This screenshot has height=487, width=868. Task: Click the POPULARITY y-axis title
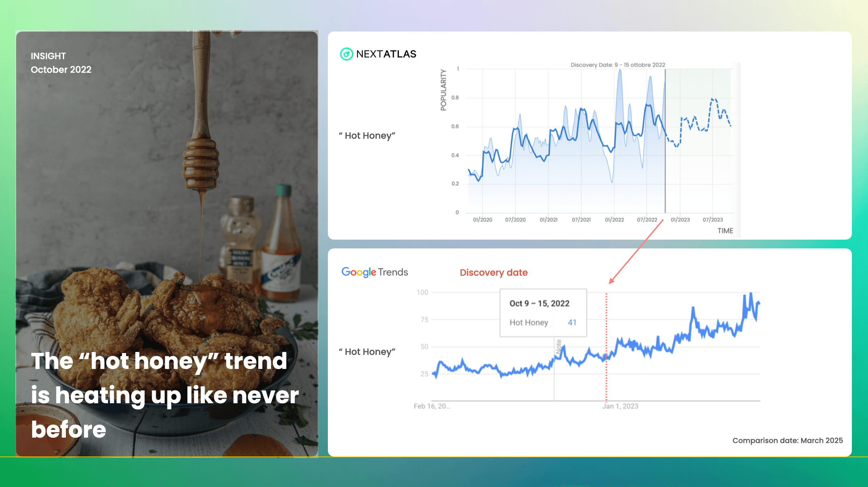(443, 90)
